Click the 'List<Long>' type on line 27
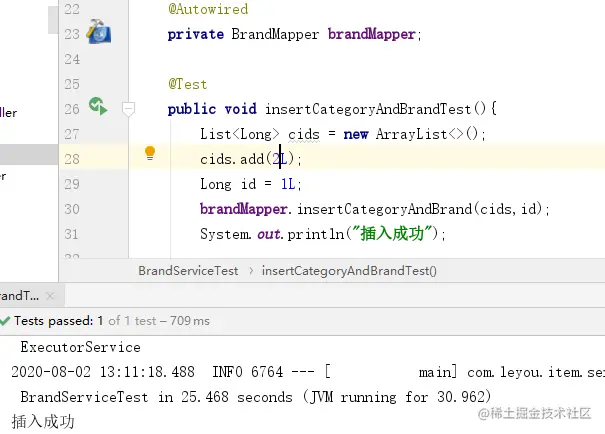Screen dimensions: 605x434 (x=240, y=134)
